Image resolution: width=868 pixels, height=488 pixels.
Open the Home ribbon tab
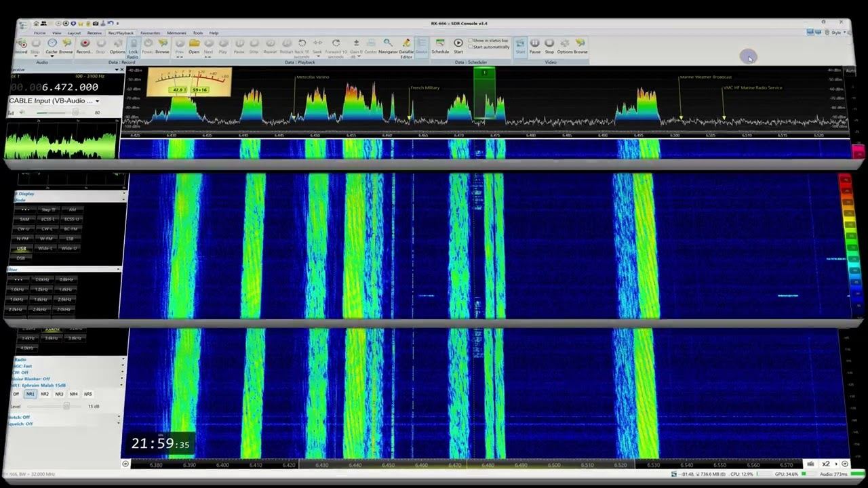coord(40,33)
